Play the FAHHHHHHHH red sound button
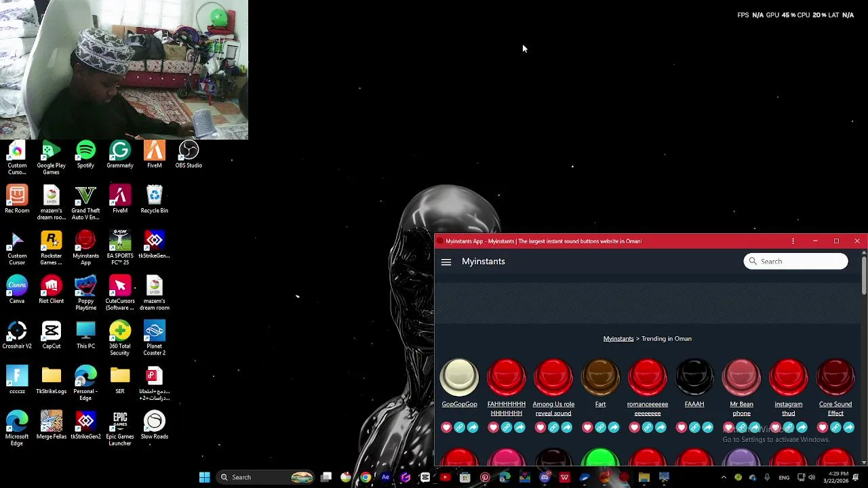This screenshot has width=868, height=488. tap(507, 378)
